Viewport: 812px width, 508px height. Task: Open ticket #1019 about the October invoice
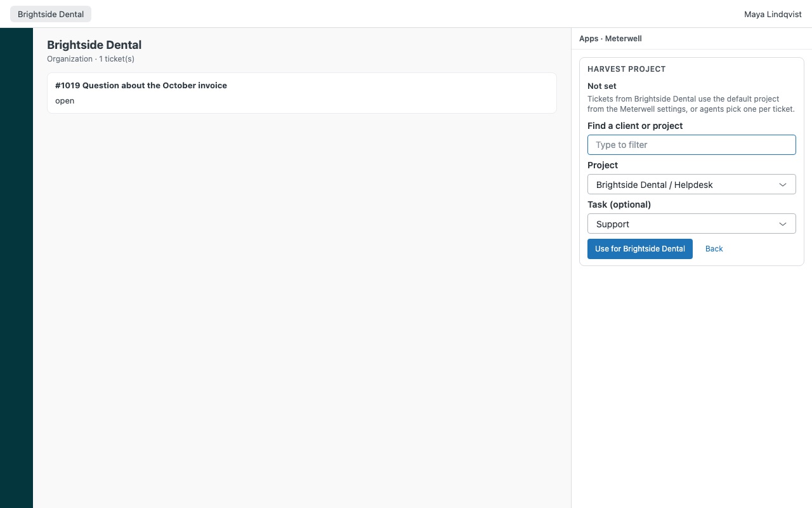[302, 93]
